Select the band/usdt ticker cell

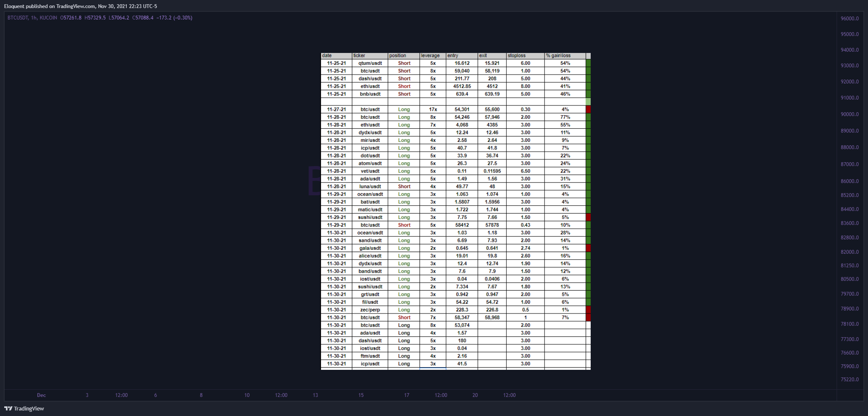tap(370, 271)
